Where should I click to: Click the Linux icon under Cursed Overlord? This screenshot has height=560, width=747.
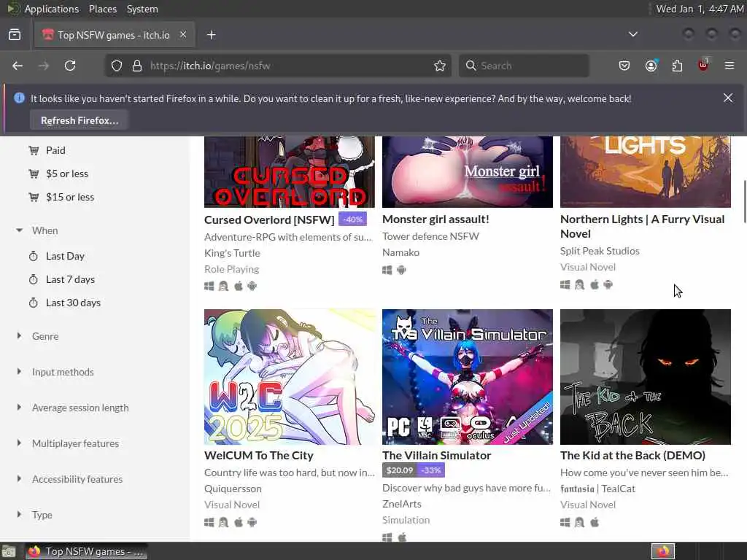pos(223,286)
